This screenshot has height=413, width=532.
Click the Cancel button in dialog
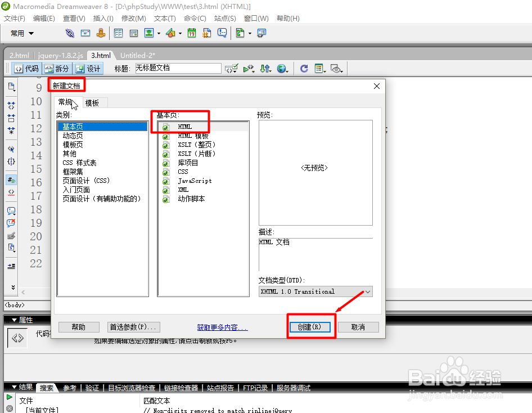click(358, 327)
